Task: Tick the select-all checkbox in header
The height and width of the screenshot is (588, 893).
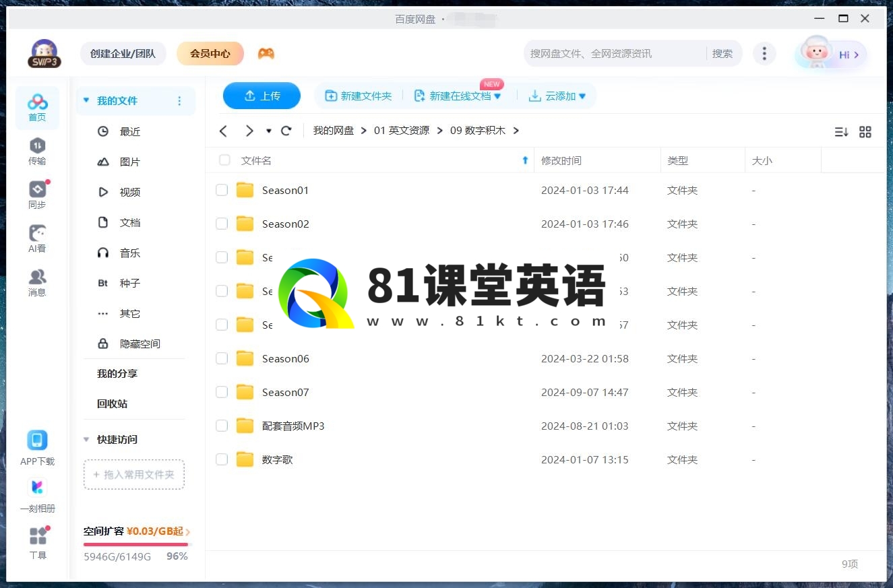Action: pyautogui.click(x=225, y=160)
